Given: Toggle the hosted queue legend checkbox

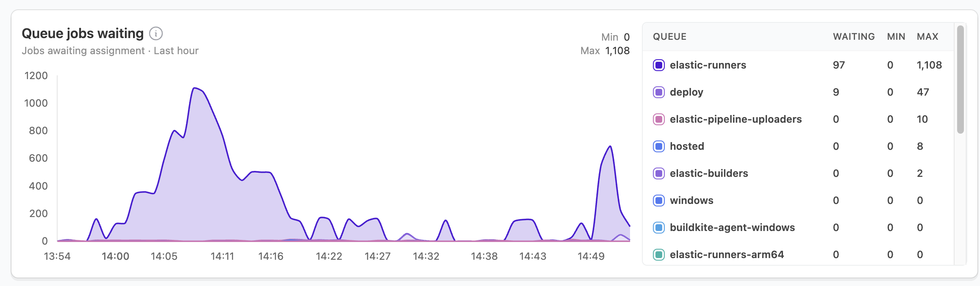Looking at the screenshot, I should click(x=658, y=146).
